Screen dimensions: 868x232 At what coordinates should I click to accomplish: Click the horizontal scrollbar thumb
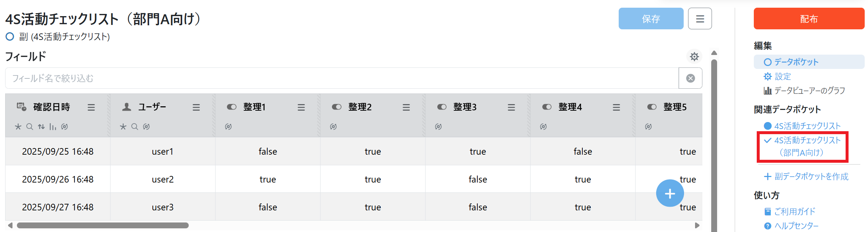pos(103,225)
